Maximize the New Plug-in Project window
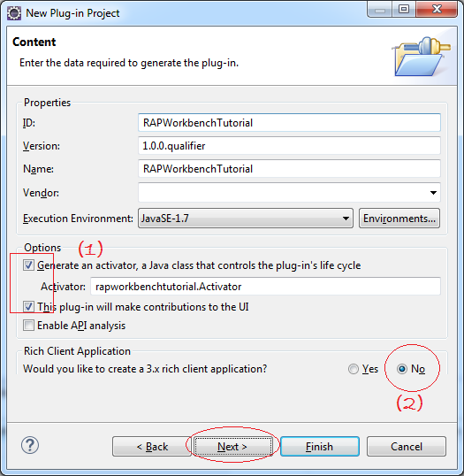The width and height of the screenshot is (464, 476). [404, 10]
